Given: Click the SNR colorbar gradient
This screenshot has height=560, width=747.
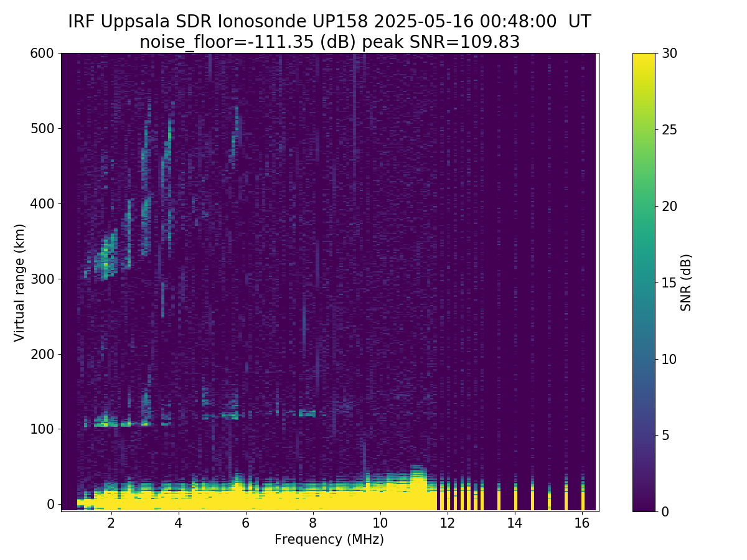Looking at the screenshot, I should [x=644, y=282].
